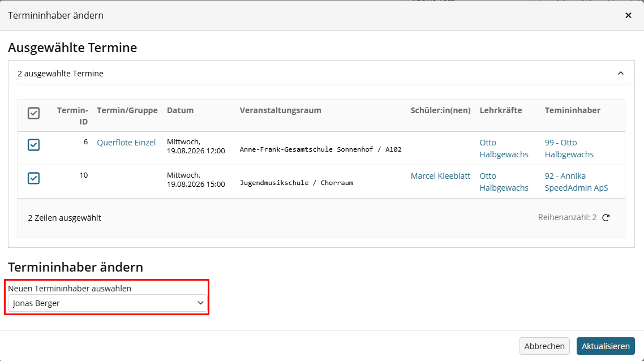Click the 2 ausgewählte Termine header text
Screen dimensions: 644x361
[x=61, y=74]
